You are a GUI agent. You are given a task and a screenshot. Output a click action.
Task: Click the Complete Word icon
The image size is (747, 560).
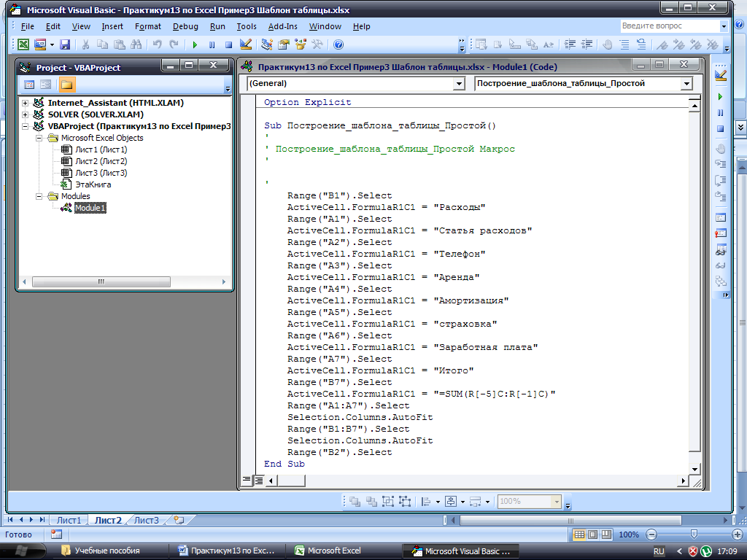pyautogui.click(x=549, y=44)
